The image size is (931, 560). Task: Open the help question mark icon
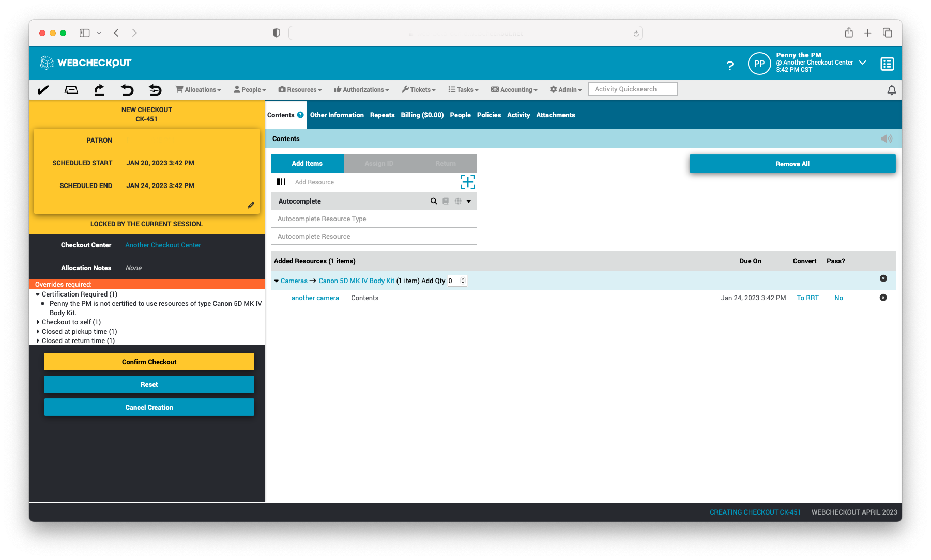click(x=730, y=66)
